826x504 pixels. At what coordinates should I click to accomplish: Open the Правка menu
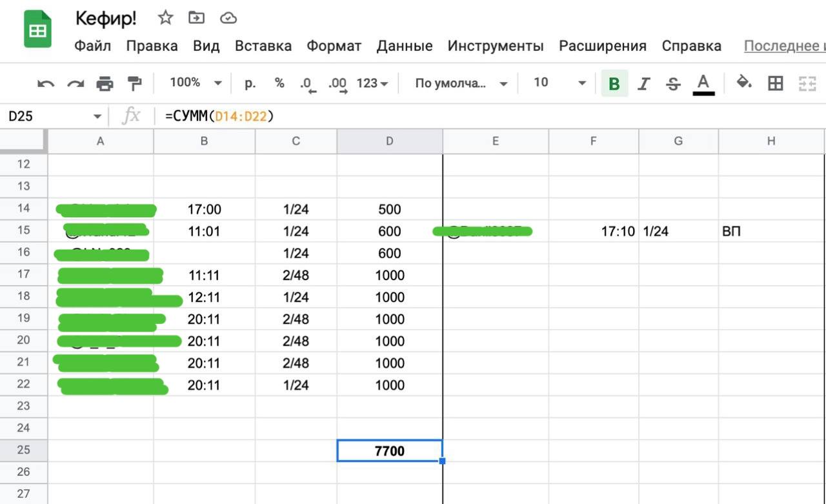(x=152, y=46)
